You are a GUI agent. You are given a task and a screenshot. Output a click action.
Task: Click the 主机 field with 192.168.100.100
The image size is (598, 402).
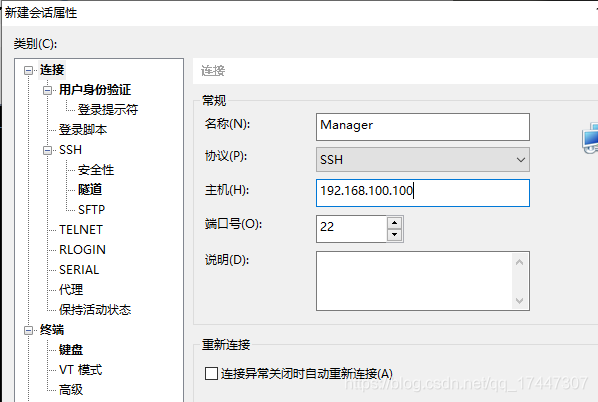pos(423,193)
